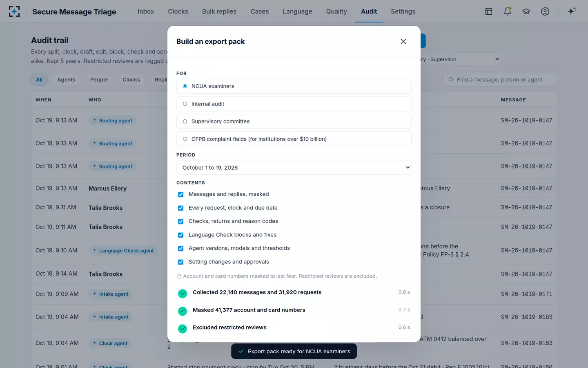Click message ID SM-26-1019-0171
Image resolution: width=588 pixels, height=368 pixels.
point(527,294)
